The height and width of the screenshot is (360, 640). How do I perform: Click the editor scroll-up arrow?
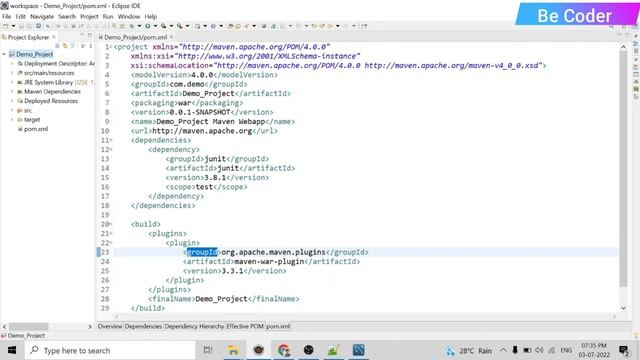623,47
